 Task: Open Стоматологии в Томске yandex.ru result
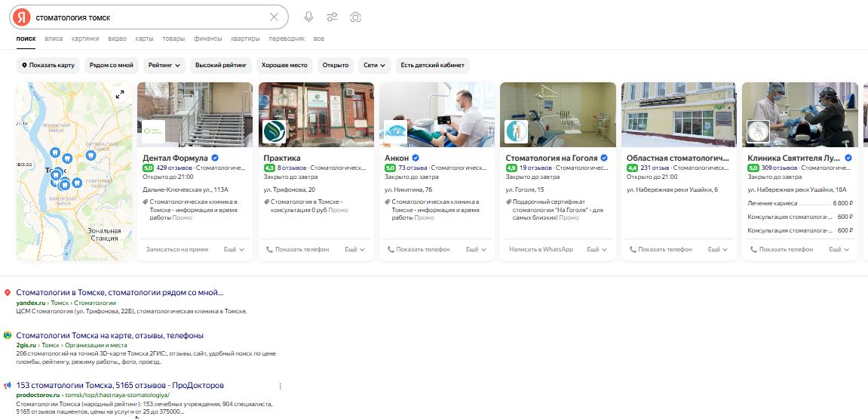click(x=120, y=293)
